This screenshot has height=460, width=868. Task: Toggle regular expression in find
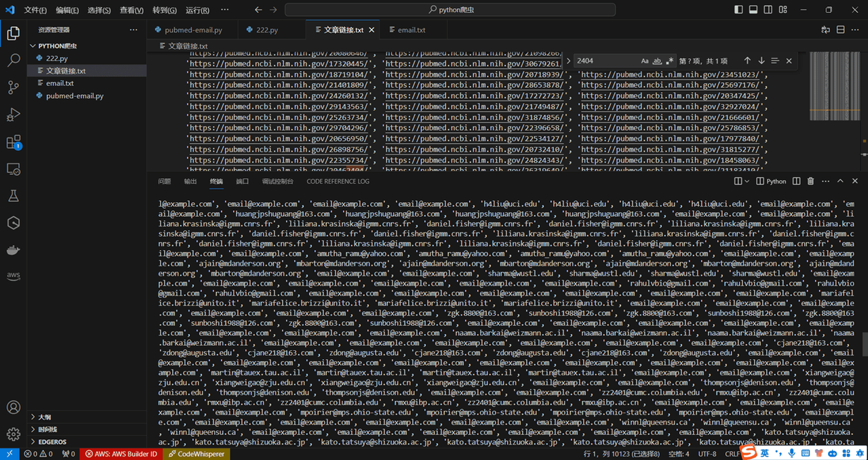pos(670,61)
